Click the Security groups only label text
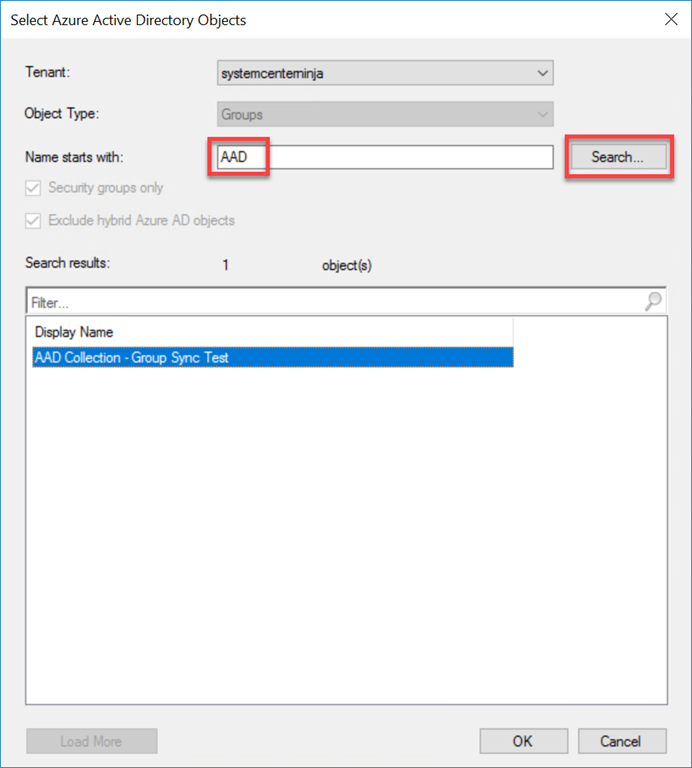692x768 pixels. (x=106, y=188)
